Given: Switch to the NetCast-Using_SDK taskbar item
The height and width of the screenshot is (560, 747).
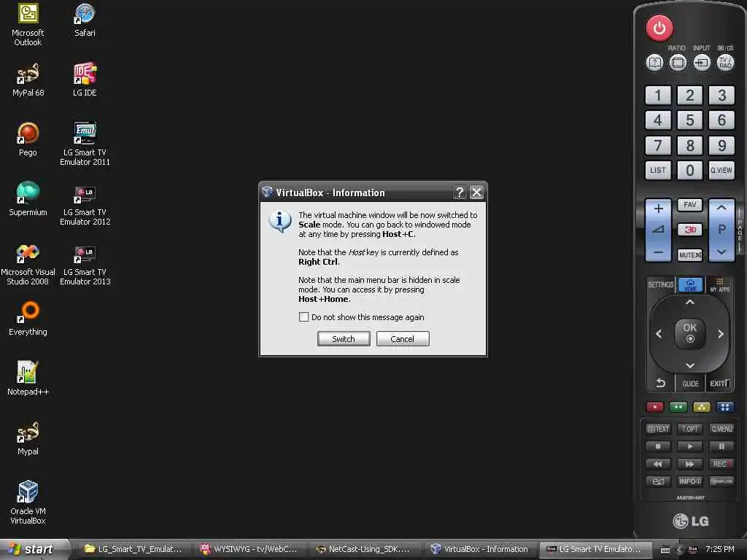Looking at the screenshot, I should 365,549.
